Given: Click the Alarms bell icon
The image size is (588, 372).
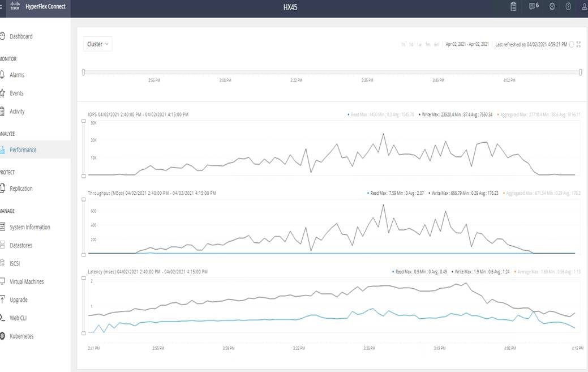Looking at the screenshot, I should point(2,75).
